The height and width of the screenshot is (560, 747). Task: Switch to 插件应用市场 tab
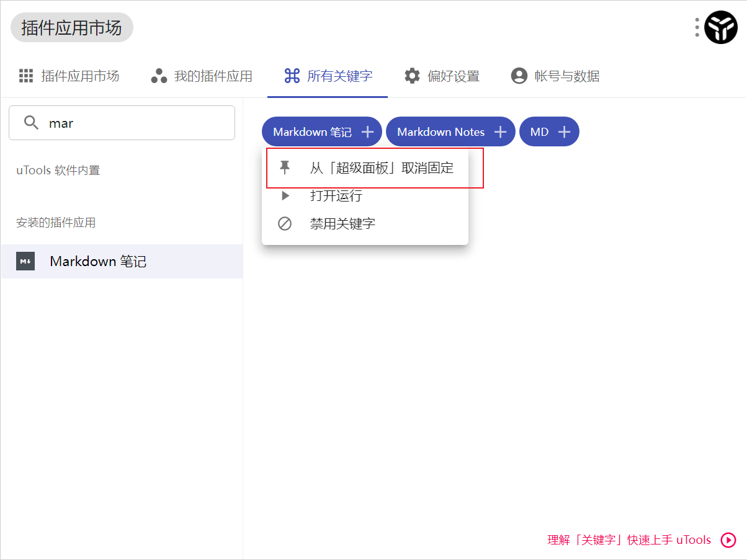point(68,76)
